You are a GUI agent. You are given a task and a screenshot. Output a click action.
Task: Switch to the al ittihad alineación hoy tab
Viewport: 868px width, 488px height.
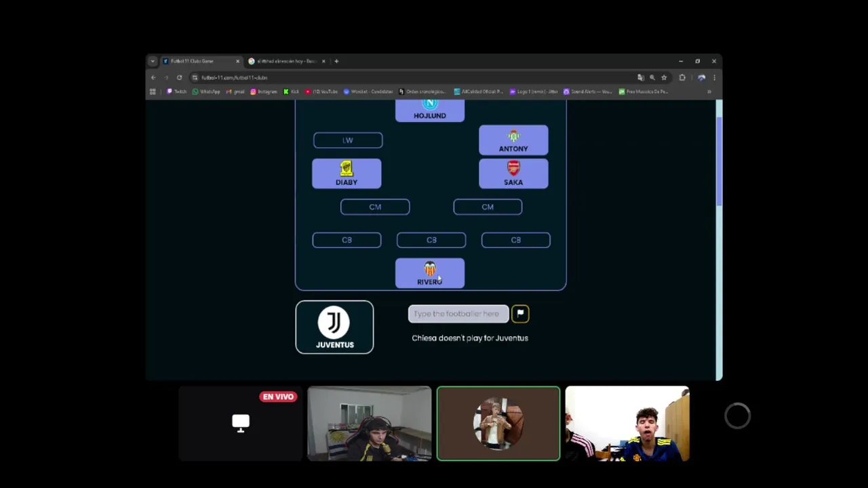tap(286, 61)
